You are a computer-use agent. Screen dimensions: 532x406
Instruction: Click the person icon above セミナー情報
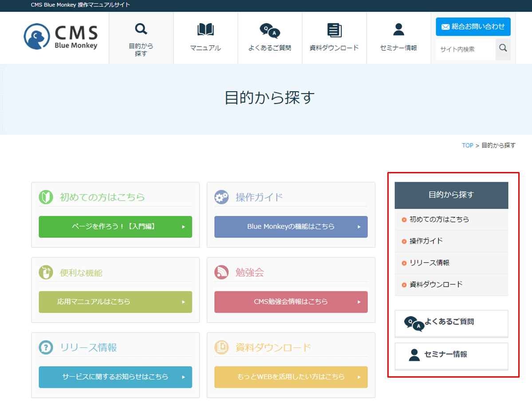point(398,30)
